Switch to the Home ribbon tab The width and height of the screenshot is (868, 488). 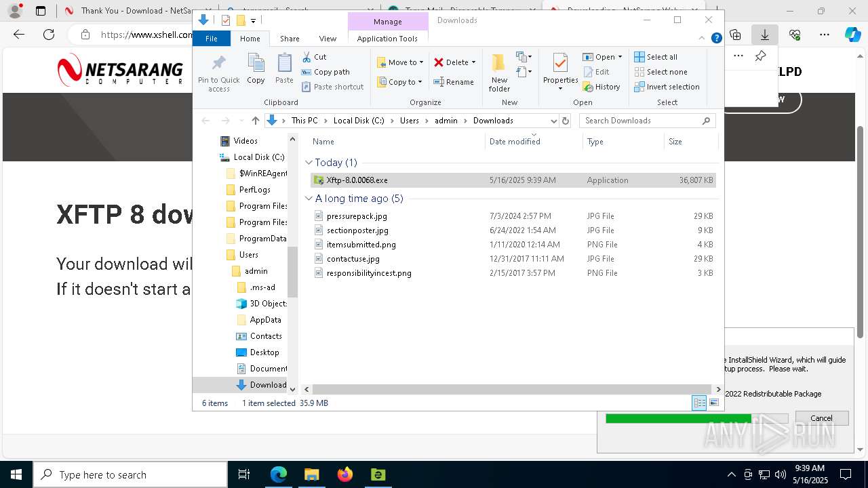250,39
